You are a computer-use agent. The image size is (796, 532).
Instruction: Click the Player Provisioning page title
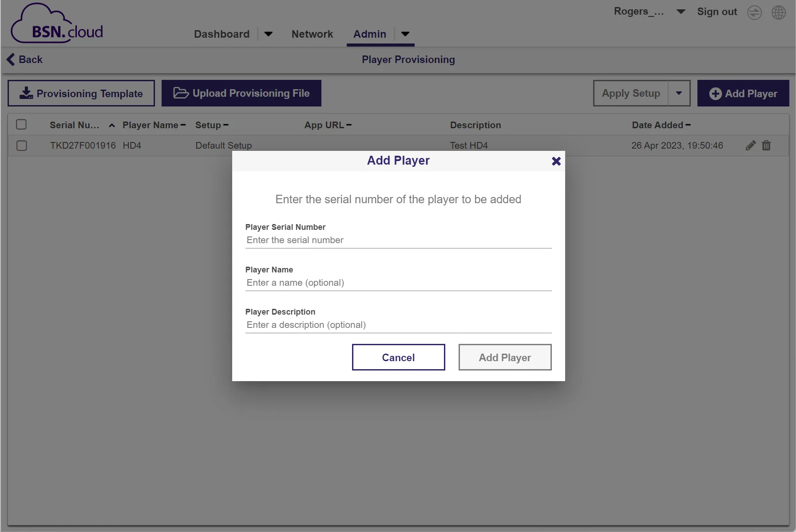408,59
